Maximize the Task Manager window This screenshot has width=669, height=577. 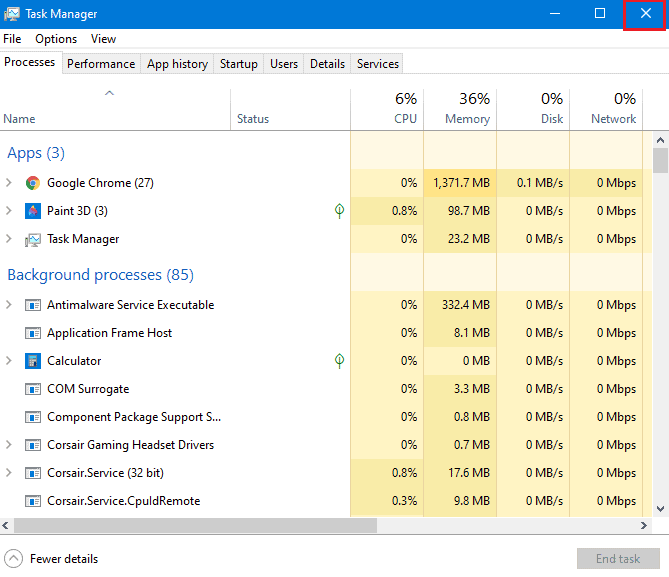[600, 14]
